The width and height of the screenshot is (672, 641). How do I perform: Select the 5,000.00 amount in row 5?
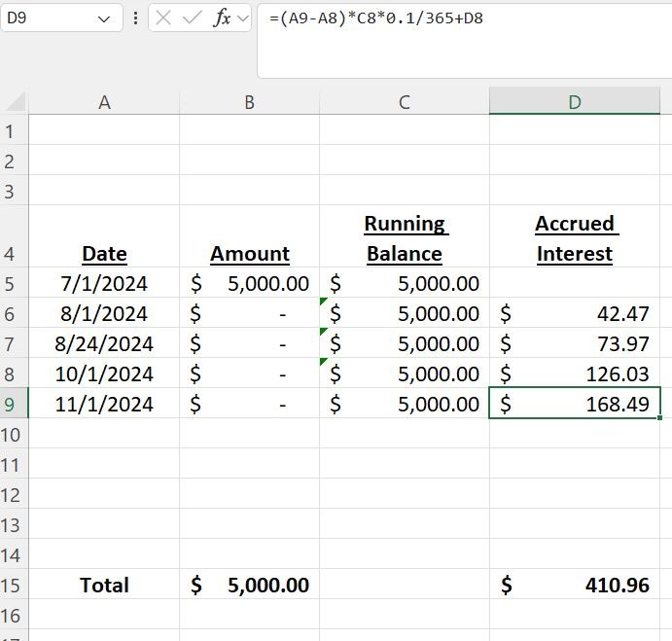249,282
